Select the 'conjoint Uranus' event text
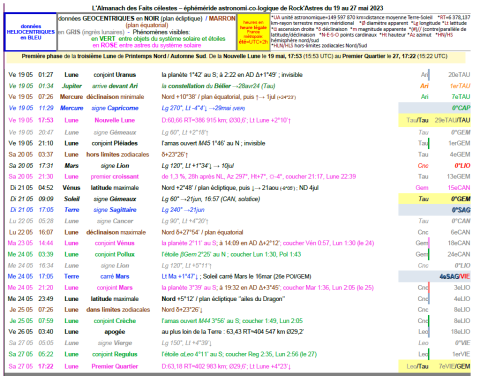Screen dimensions: 480x376 114,75
